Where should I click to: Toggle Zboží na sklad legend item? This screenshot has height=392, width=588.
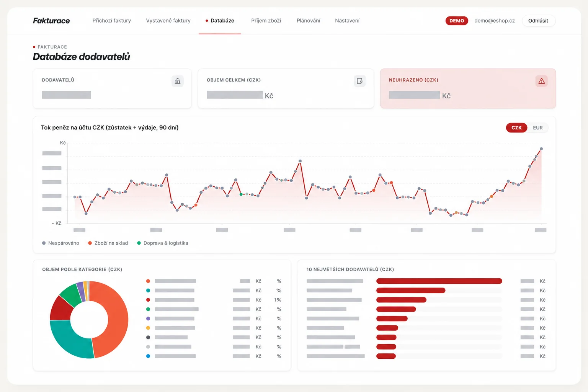coord(108,243)
